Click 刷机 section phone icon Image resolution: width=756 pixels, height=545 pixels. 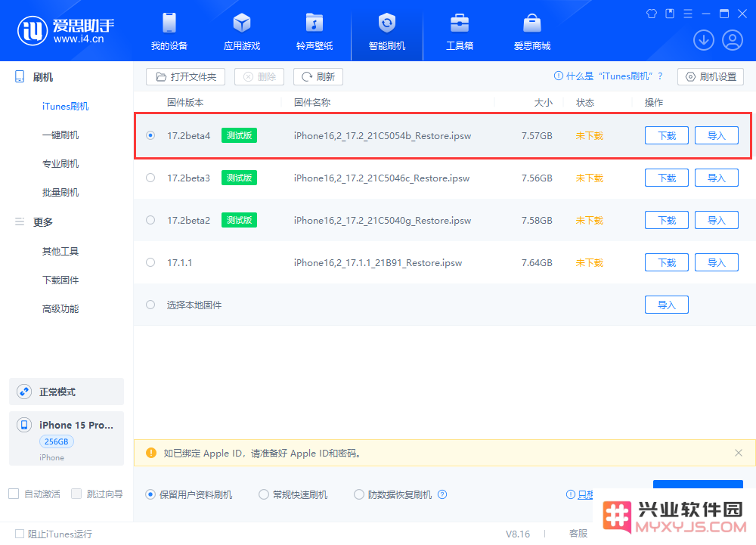point(20,76)
